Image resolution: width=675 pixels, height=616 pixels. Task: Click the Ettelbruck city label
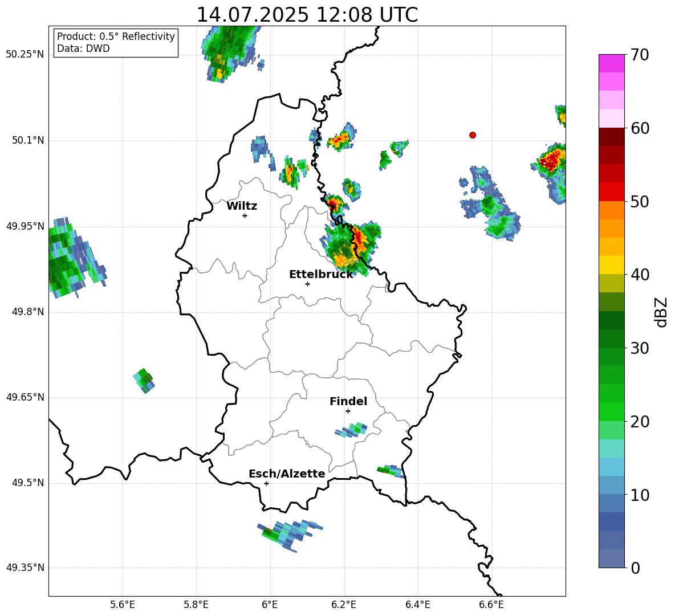pos(321,275)
